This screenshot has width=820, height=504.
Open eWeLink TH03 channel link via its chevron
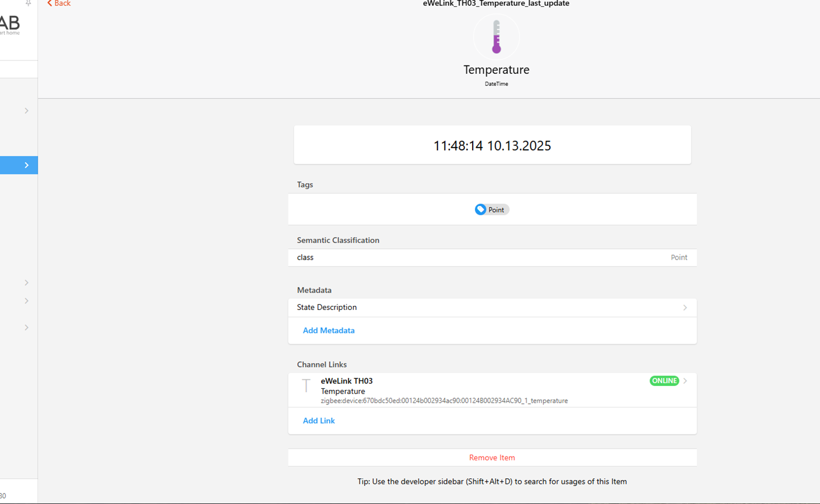(685, 381)
